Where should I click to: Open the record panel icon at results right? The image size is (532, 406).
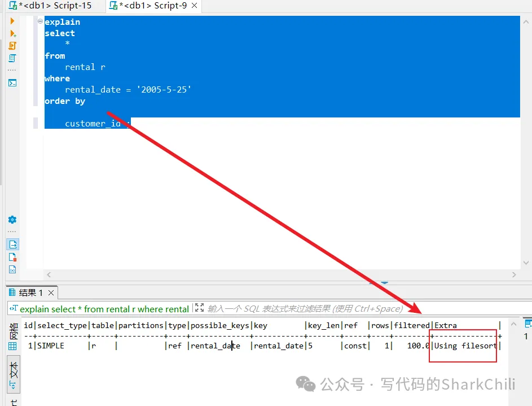[x=528, y=324]
